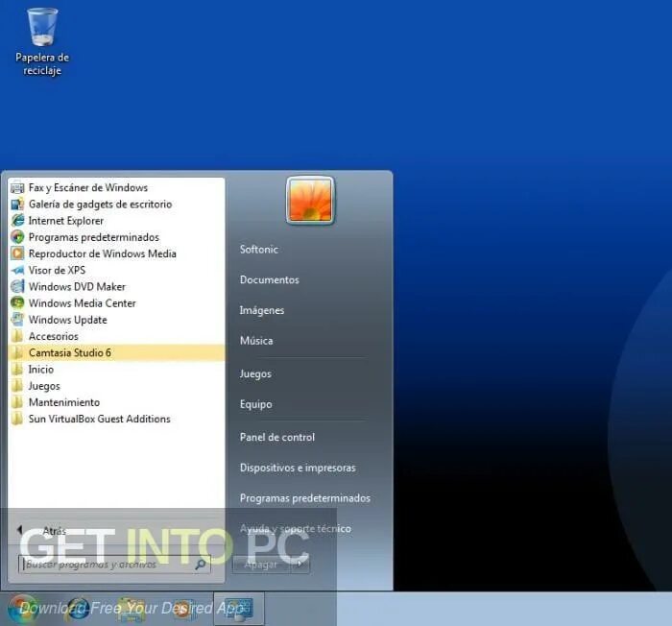Click the orange flower user account picture

[x=310, y=201]
